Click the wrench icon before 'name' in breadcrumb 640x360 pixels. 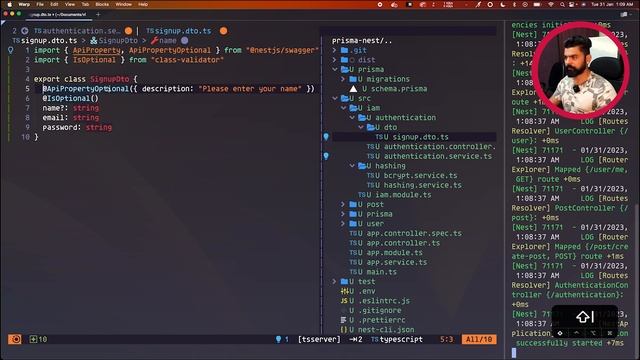click(154, 40)
